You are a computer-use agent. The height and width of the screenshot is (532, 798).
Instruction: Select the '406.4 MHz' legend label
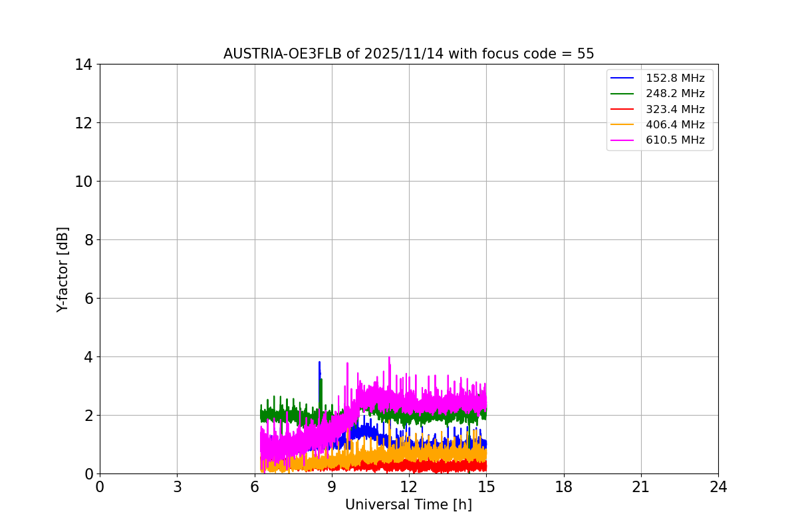[x=675, y=124]
